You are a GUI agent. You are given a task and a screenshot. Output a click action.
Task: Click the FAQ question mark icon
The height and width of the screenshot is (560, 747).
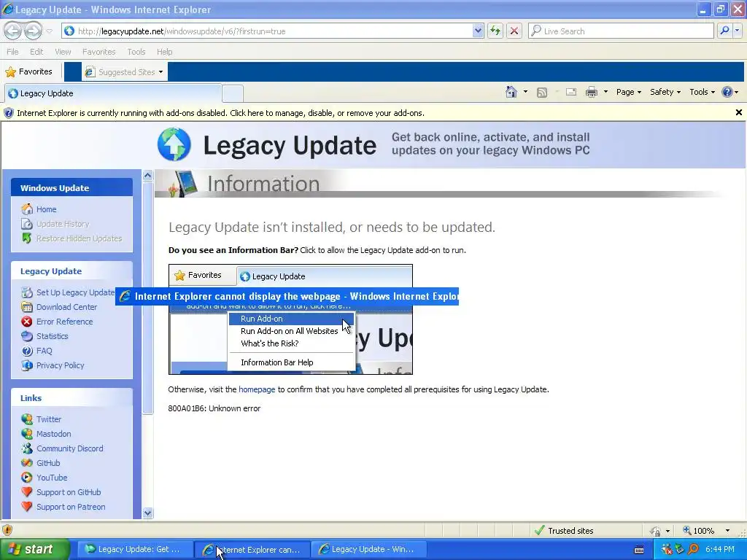click(x=27, y=351)
